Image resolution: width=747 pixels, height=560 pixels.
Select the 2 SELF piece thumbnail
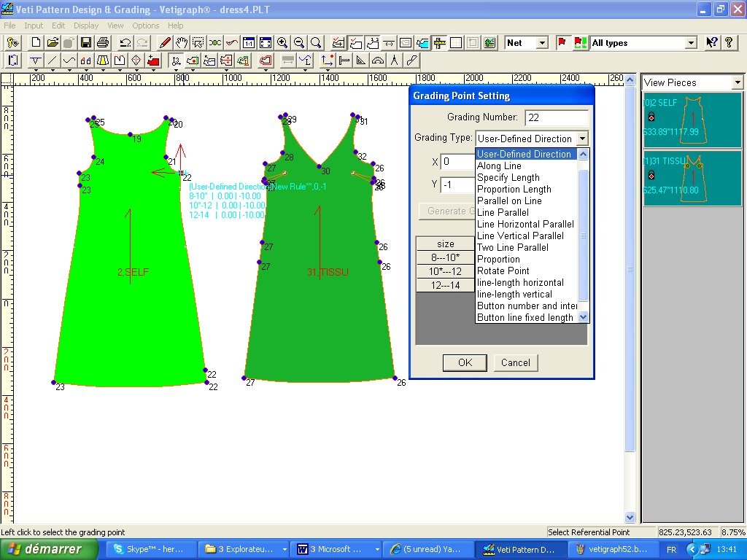click(x=692, y=120)
